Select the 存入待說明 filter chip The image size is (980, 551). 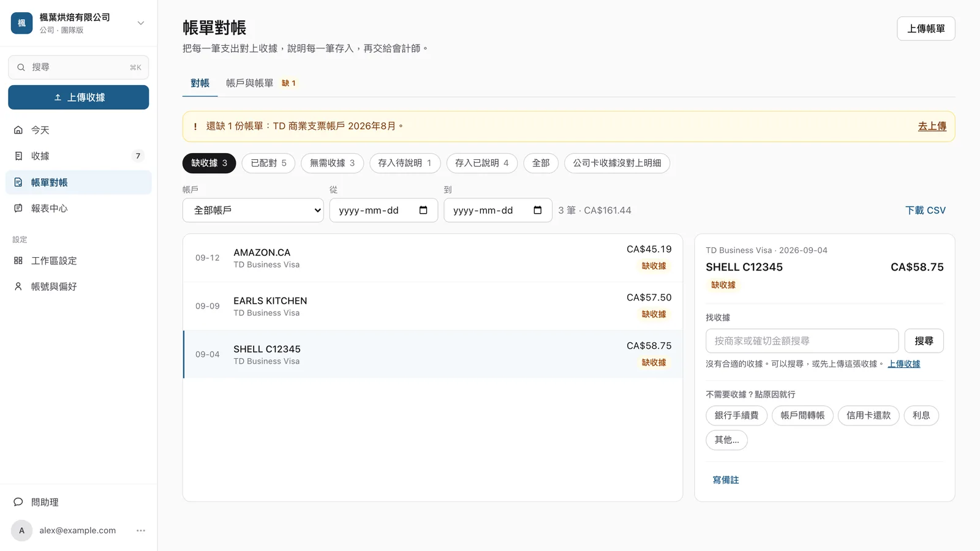click(404, 163)
